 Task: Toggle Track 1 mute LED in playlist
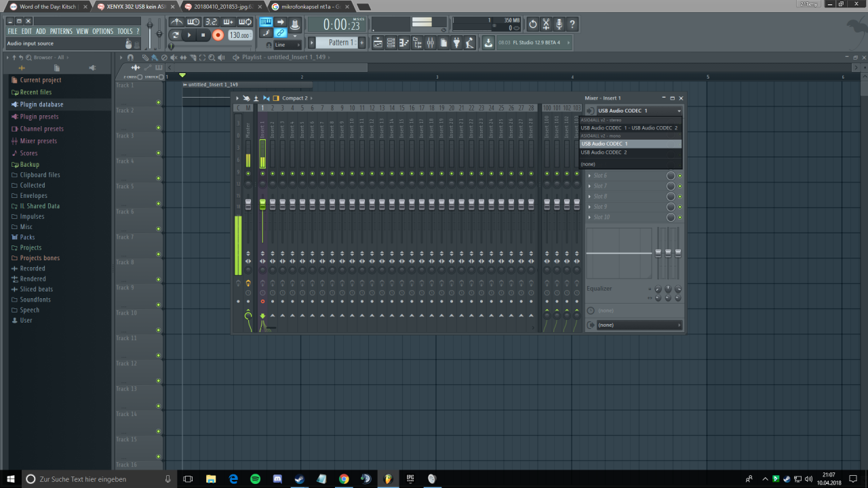[159, 102]
